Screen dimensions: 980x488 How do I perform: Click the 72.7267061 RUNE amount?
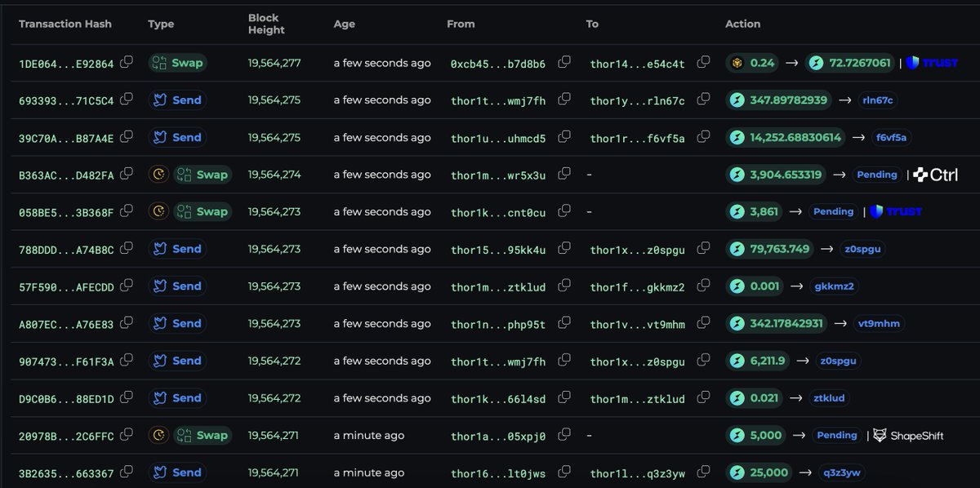click(x=850, y=63)
